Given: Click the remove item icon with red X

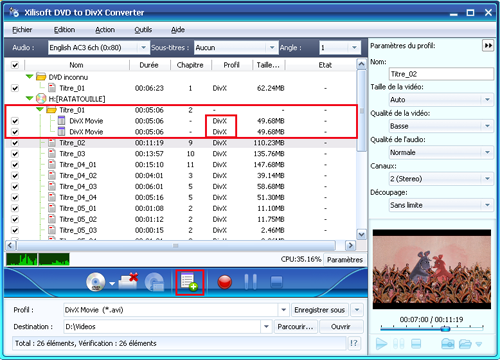Looking at the screenshot, I should tap(129, 282).
